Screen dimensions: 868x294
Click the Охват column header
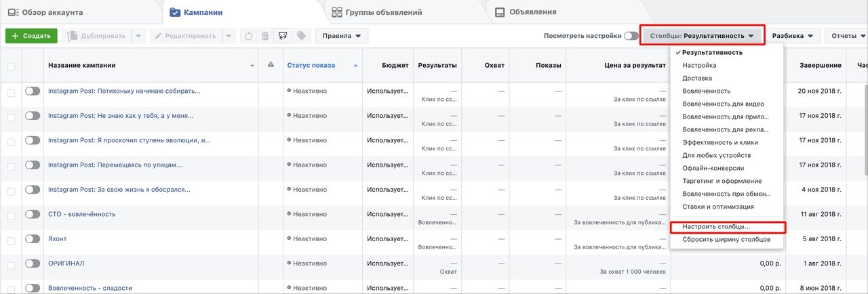pyautogui.click(x=494, y=66)
